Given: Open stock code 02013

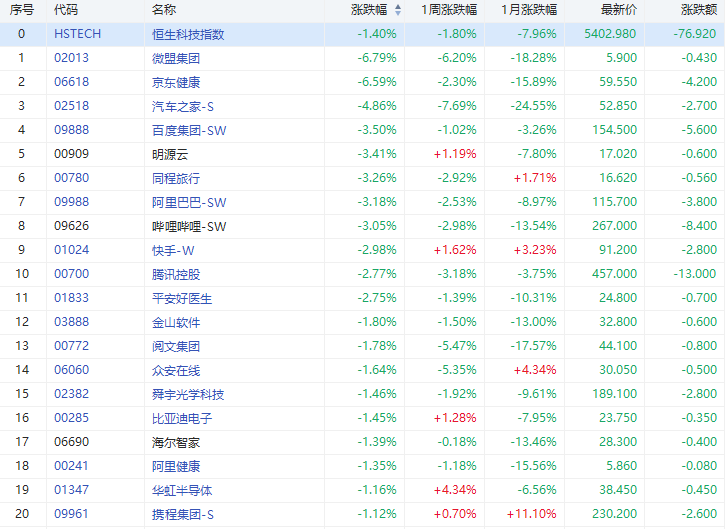Looking at the screenshot, I should [71, 58].
